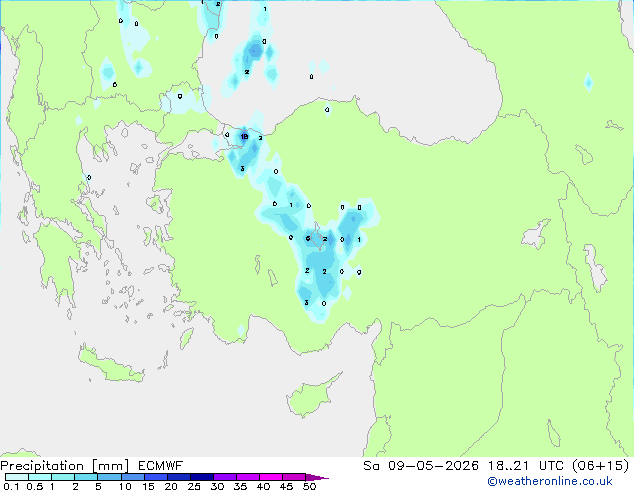Image resolution: width=634 pixels, height=490 pixels.
Task: Select the 20–25 mm legend color swatch
Action: [x=178, y=477]
